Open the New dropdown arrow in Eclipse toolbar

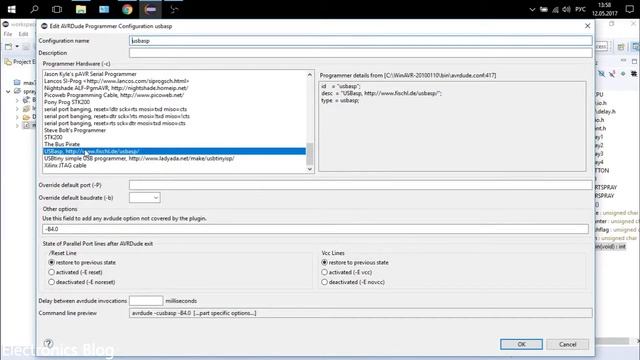pyautogui.click(x=17, y=47)
